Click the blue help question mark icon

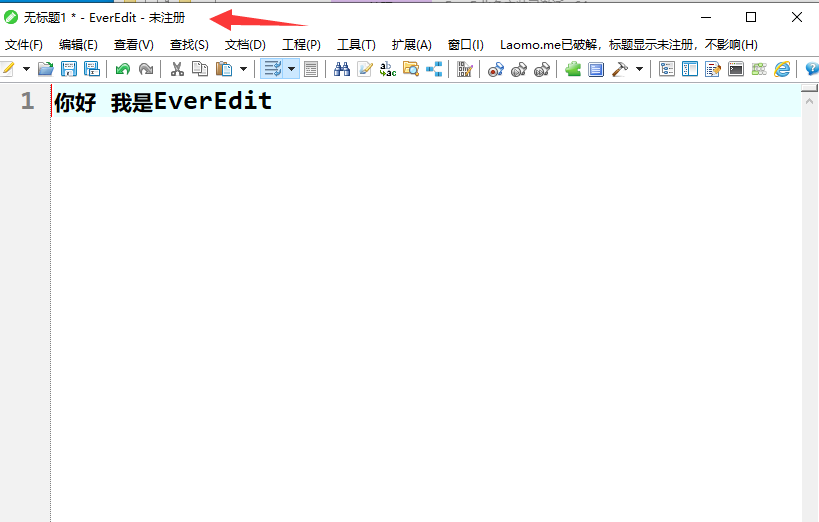(x=811, y=69)
